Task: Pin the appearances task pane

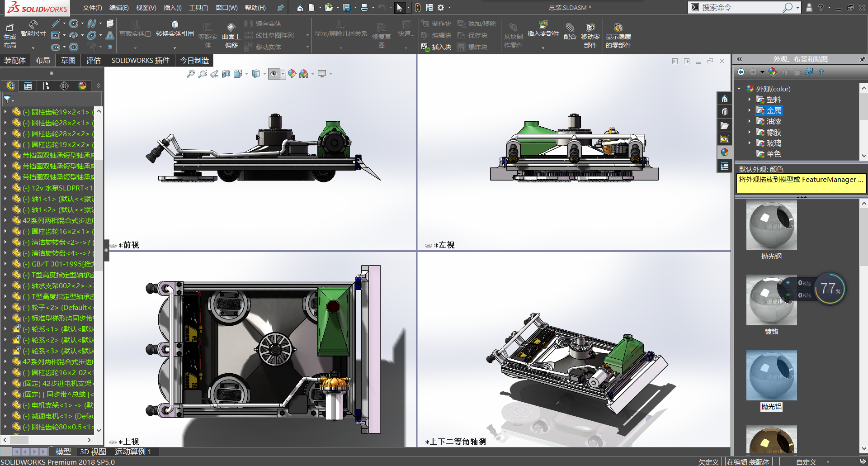Action: (x=862, y=59)
